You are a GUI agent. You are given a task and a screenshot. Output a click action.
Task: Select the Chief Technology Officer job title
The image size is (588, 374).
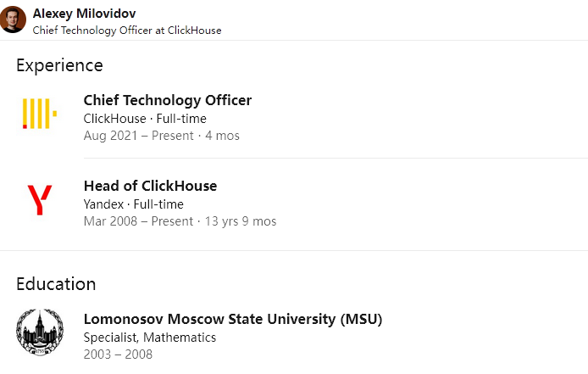167,100
